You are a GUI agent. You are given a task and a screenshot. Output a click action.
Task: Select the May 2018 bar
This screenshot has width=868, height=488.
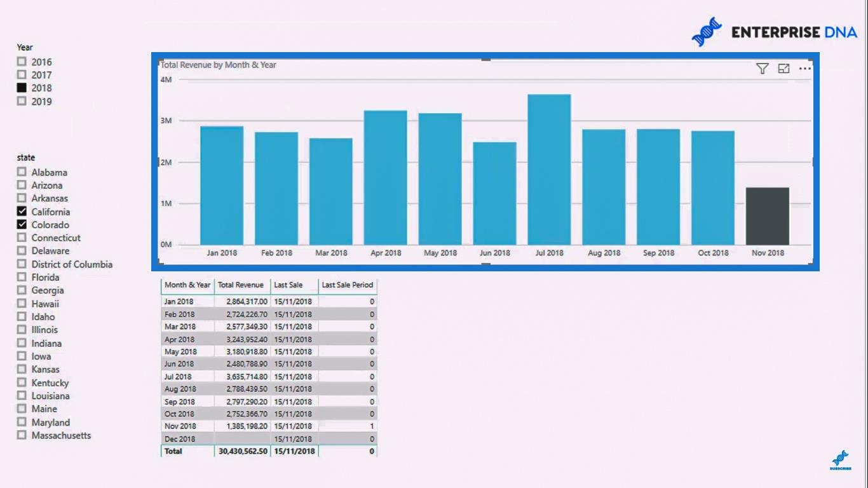pyautogui.click(x=440, y=179)
